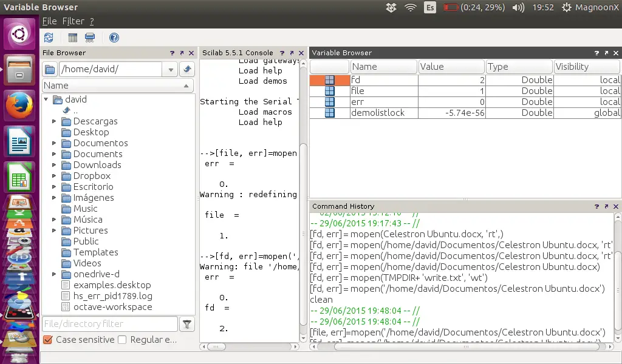
Task: Open LibreOffice Writer from the launcher
Action: coord(19,141)
